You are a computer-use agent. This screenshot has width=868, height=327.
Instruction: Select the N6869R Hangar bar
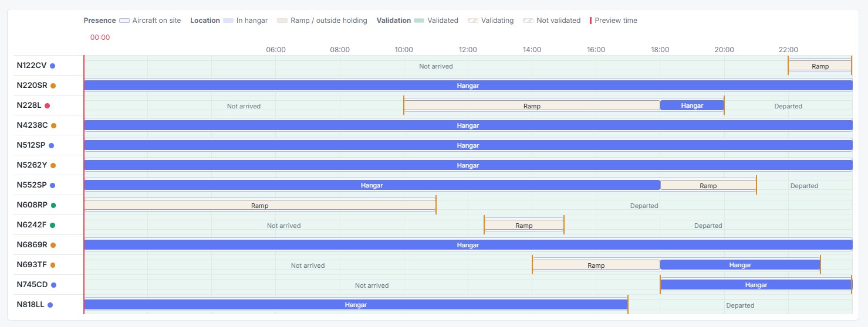pyautogui.click(x=468, y=245)
